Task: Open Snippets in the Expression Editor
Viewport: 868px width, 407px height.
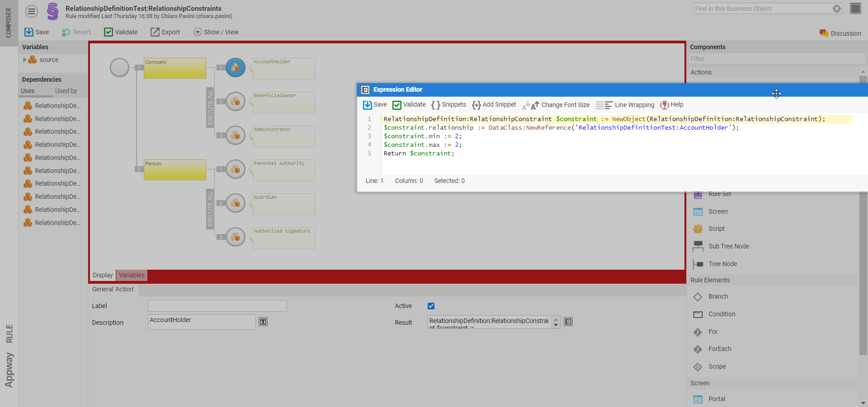Action: pos(448,105)
